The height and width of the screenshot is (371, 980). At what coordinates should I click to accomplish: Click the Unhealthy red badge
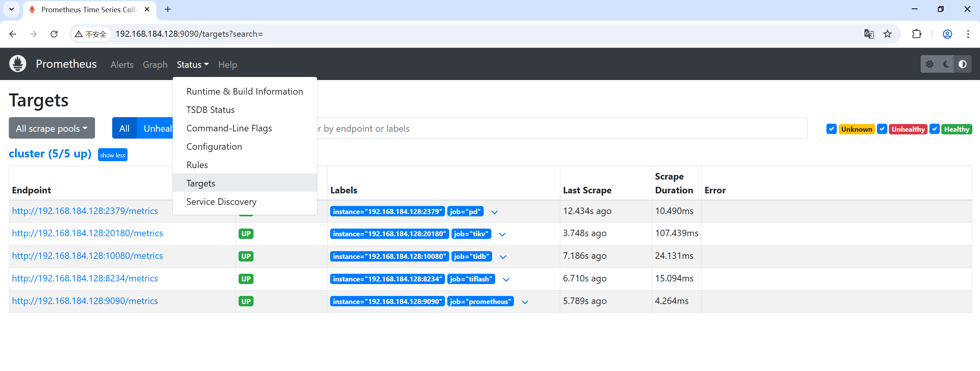click(908, 129)
